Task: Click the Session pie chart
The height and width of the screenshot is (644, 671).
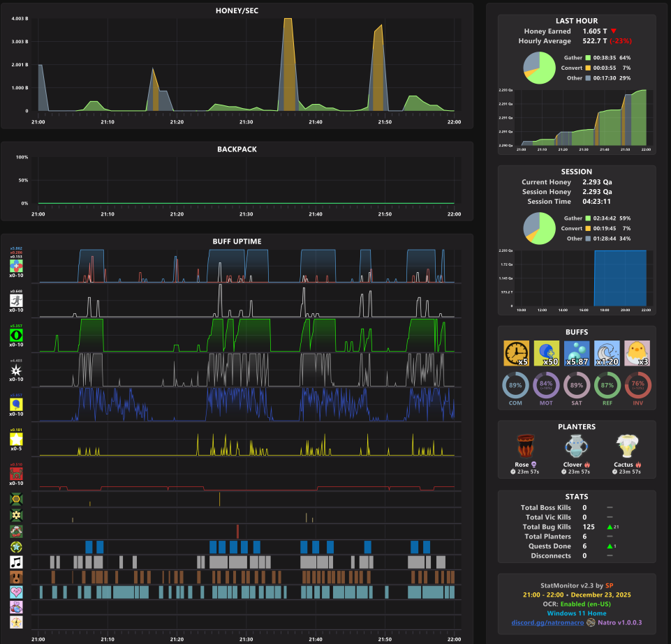Action: [x=539, y=228]
